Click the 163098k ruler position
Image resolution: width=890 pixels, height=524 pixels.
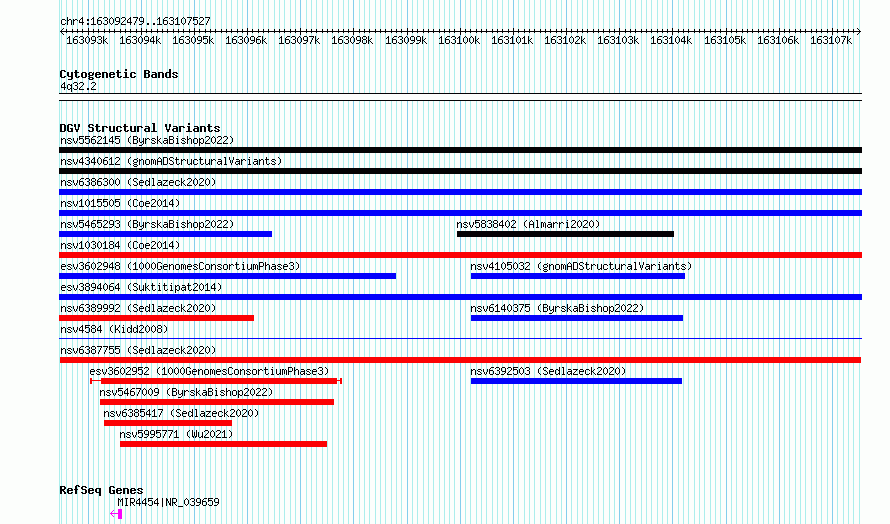tap(352, 40)
